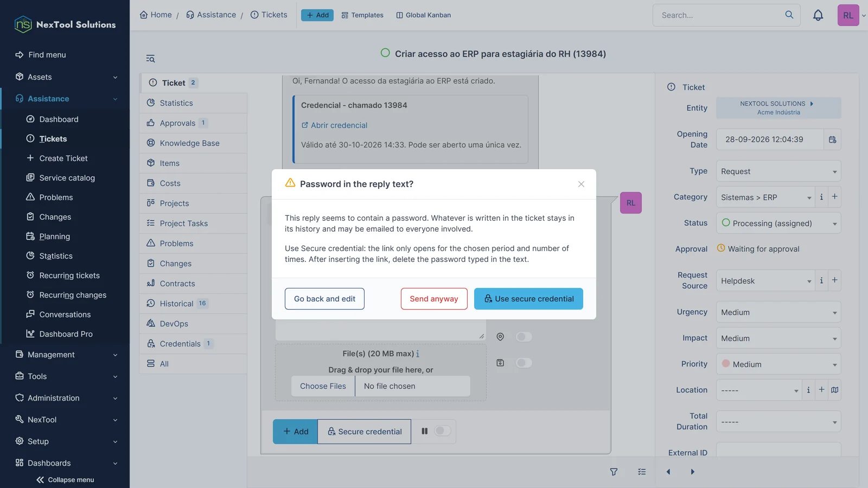Open Service catalog in sidebar
The image size is (868, 488).
[67, 178]
